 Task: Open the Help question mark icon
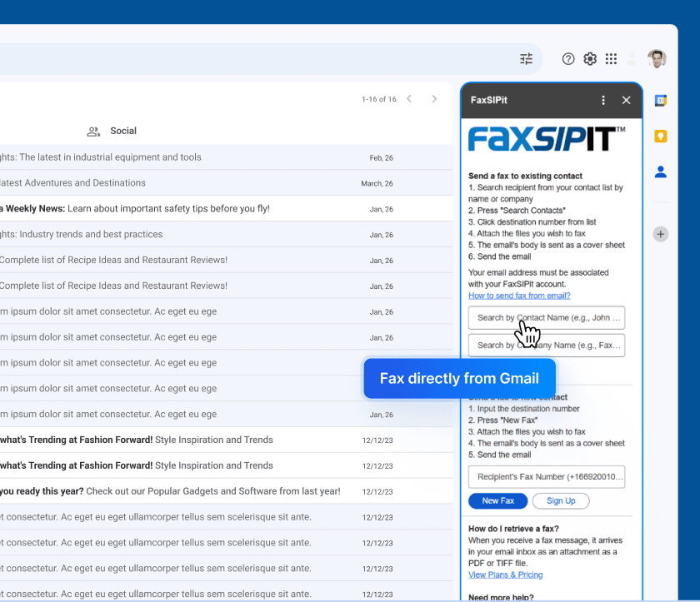coord(567,59)
